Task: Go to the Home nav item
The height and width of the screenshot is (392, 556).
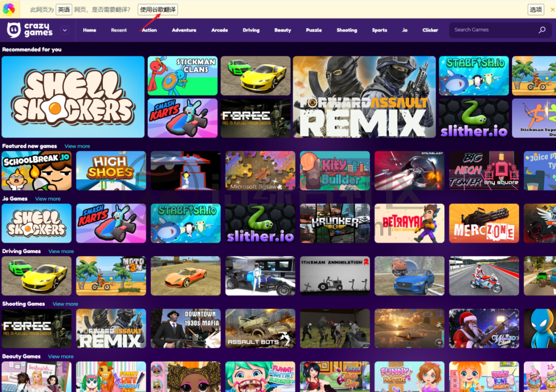Action: click(x=90, y=30)
